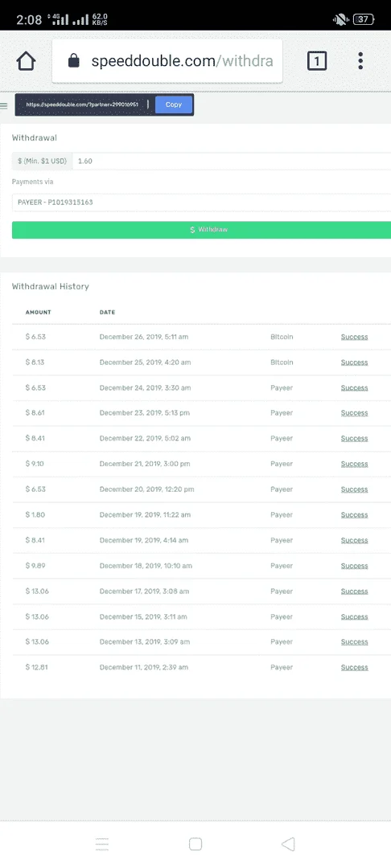Open Success link for December 19, 4:14 am
The image size is (391, 868).
(x=355, y=540)
